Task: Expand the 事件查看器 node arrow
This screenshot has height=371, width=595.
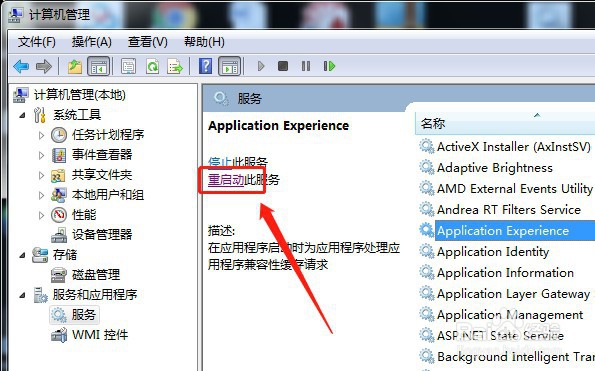Action: (41, 155)
